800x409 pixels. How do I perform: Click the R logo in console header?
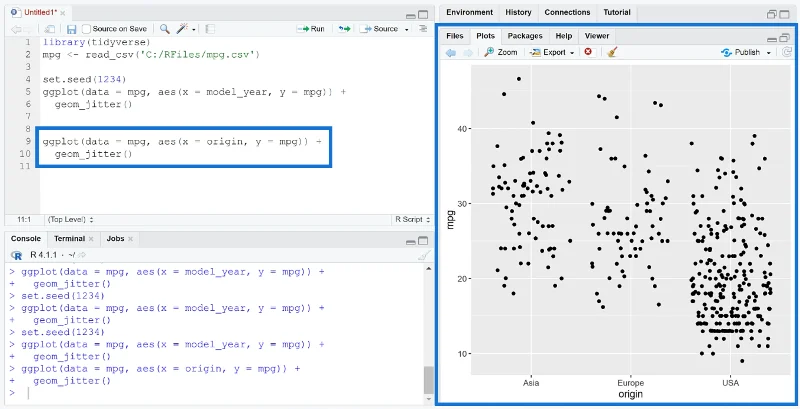16,254
